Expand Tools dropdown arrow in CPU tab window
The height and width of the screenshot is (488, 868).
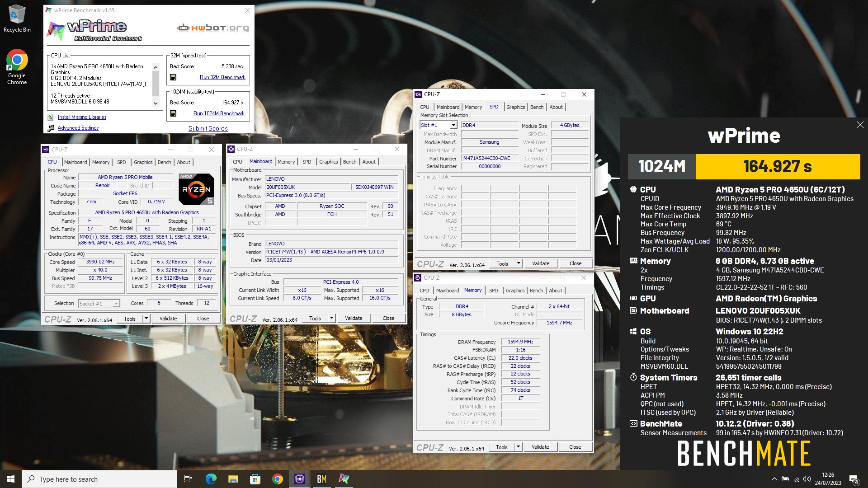pyautogui.click(x=146, y=319)
